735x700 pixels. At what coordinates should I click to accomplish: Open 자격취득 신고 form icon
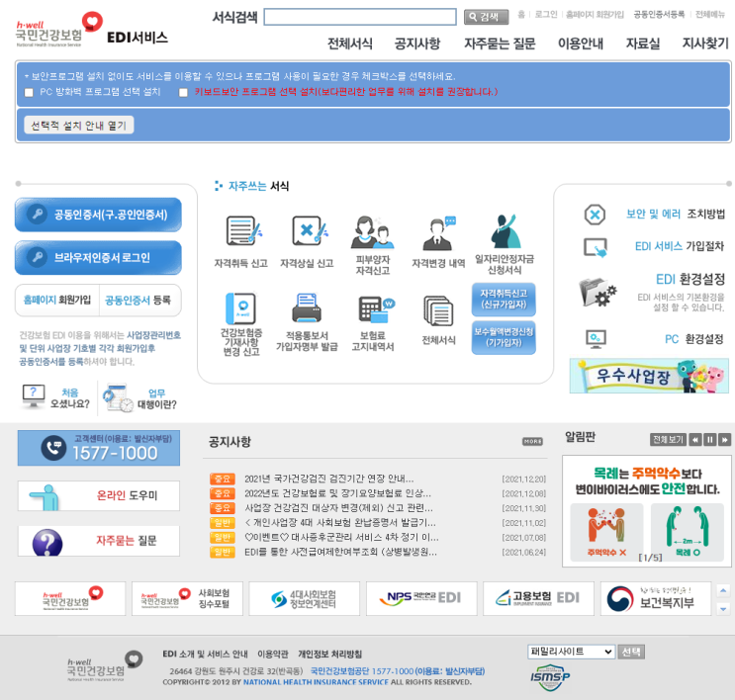(x=243, y=230)
